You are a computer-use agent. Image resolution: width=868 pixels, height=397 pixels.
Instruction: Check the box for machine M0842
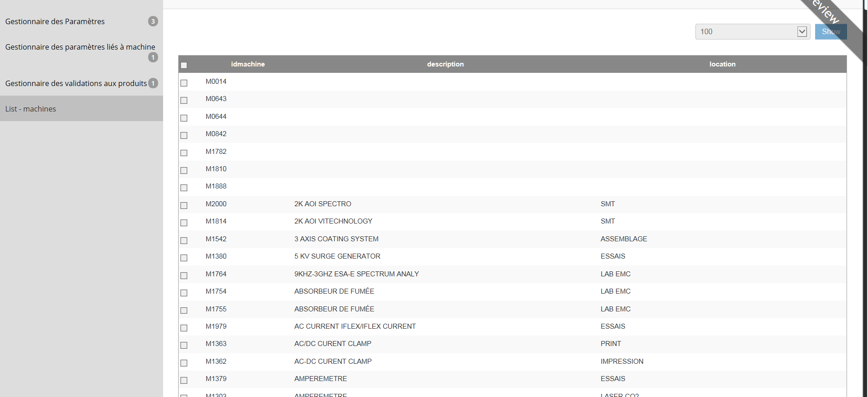184,135
